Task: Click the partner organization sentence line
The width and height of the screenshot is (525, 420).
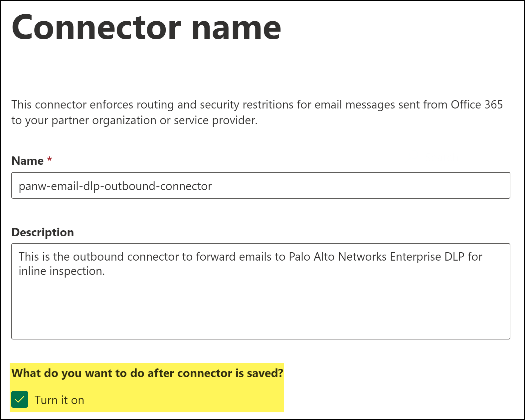Action: (x=134, y=120)
